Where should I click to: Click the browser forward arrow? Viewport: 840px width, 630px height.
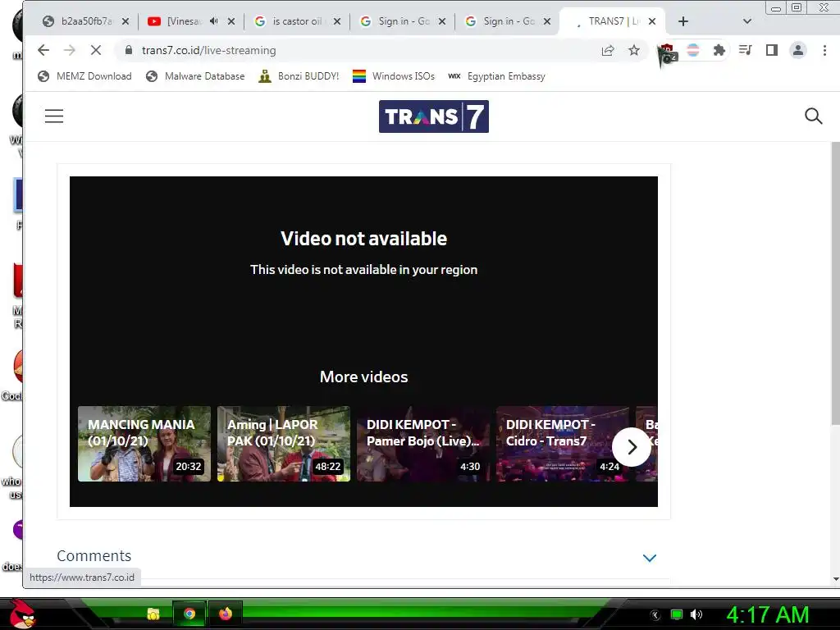point(70,50)
